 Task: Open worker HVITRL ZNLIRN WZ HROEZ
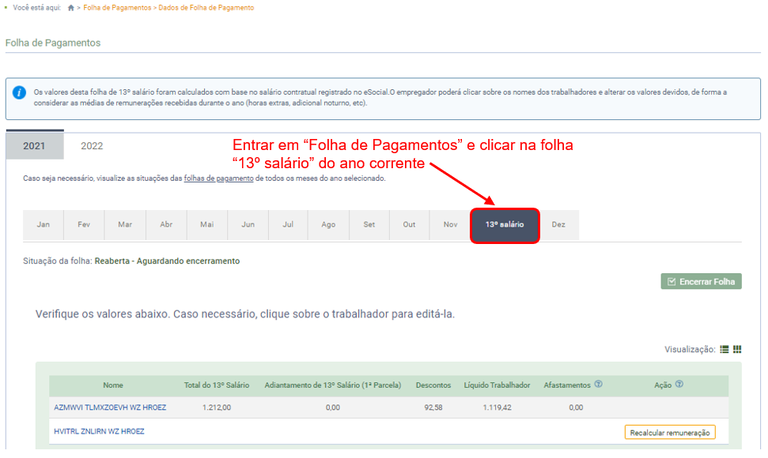98,432
